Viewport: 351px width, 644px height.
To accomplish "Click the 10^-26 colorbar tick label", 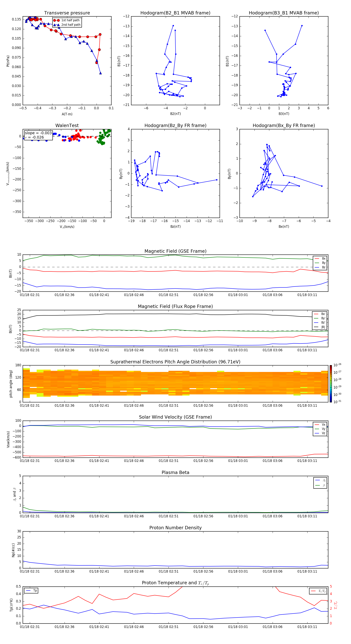I will click(x=337, y=365).
